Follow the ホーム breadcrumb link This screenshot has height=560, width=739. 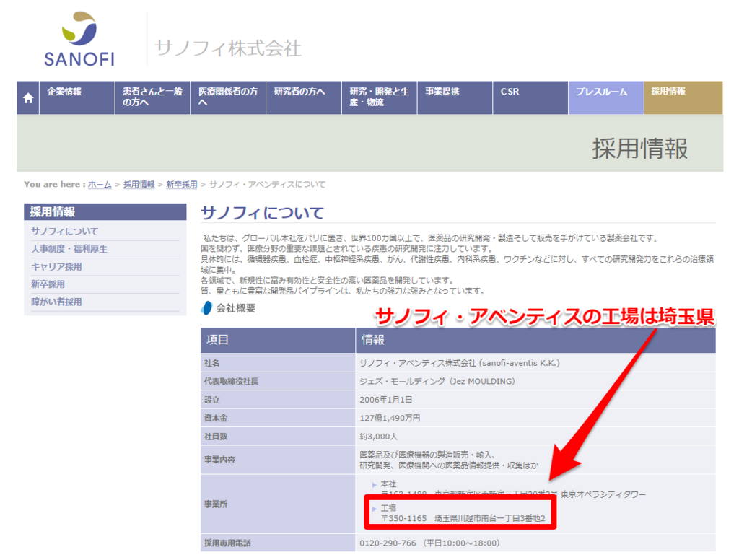pos(100,184)
